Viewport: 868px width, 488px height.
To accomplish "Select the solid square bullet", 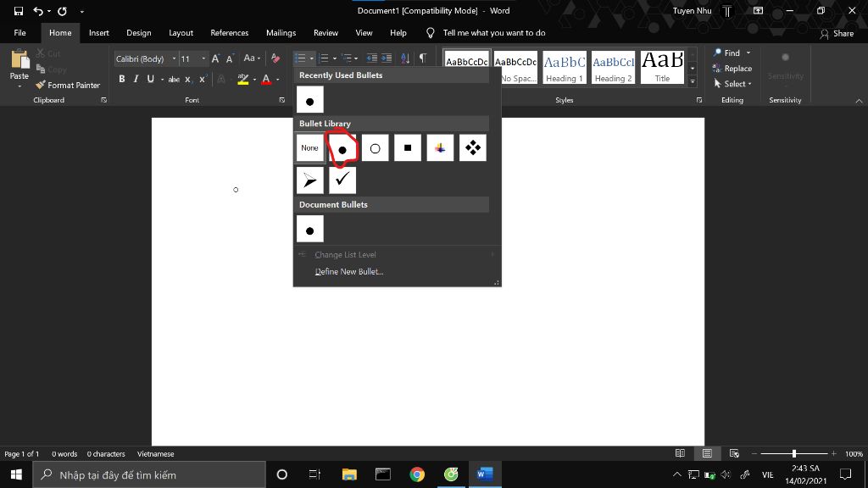I will [x=408, y=147].
